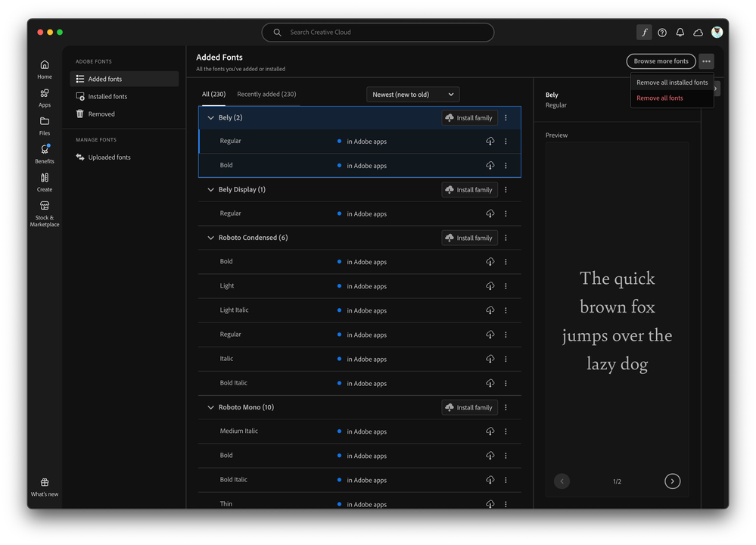The image size is (756, 545).
Task: Click Install family for Roboto Condensed
Action: point(470,238)
